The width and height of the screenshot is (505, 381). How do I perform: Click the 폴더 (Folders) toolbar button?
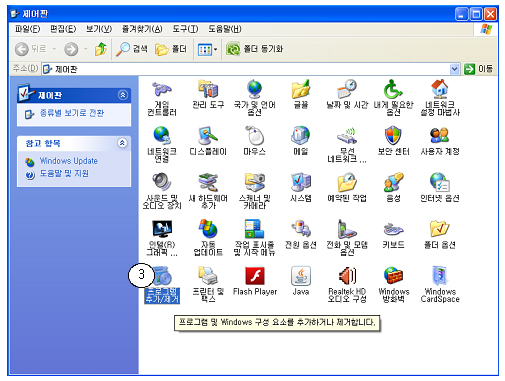tap(171, 49)
